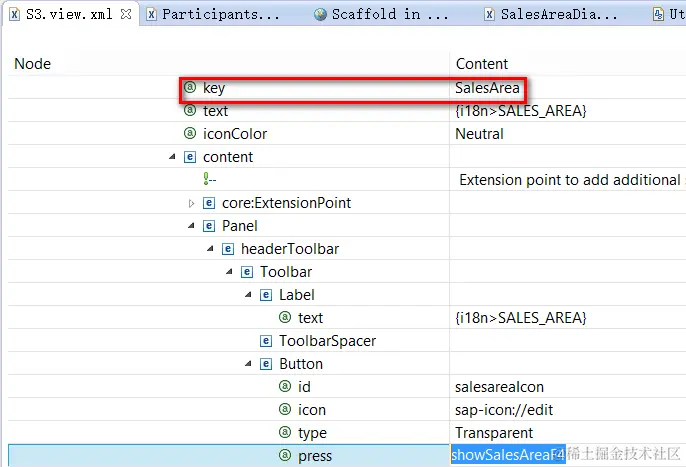The image size is (686, 467).
Task: Select the icon attribute node
Action: pyautogui.click(x=312, y=410)
